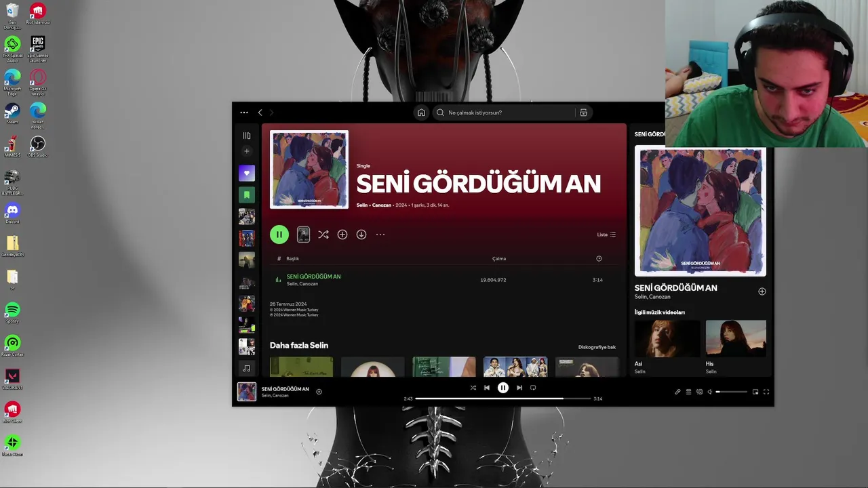Click the SENİ GÖRDÜĞÜM AN album cover

(309, 169)
